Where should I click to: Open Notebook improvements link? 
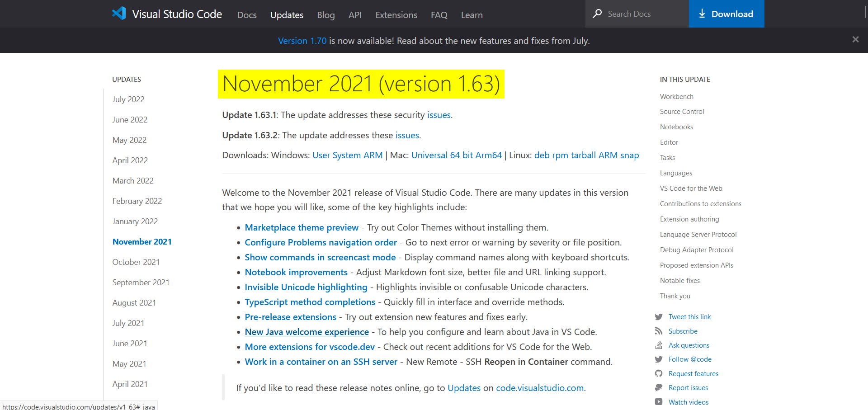pyautogui.click(x=296, y=272)
